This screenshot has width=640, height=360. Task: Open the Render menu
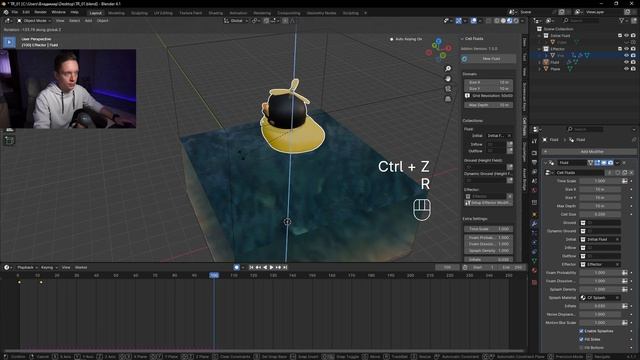[40, 12]
